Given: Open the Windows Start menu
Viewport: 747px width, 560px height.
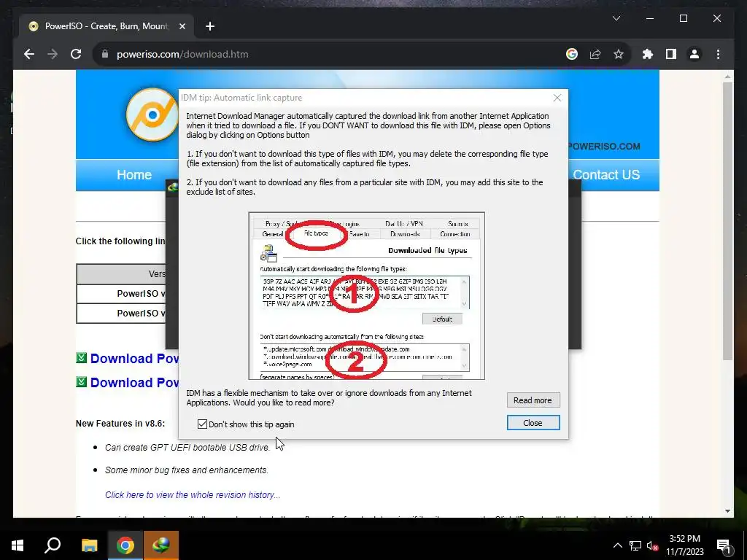Looking at the screenshot, I should pyautogui.click(x=18, y=545).
